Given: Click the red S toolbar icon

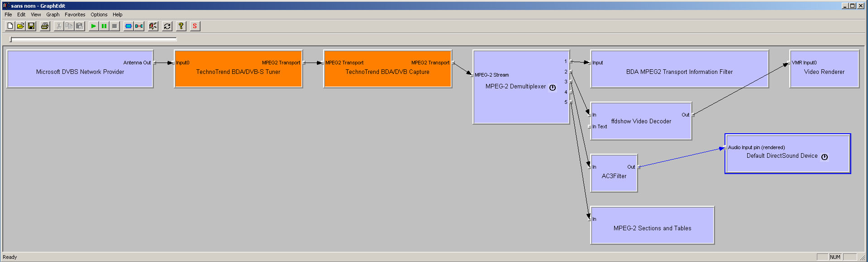Looking at the screenshot, I should tap(195, 26).
